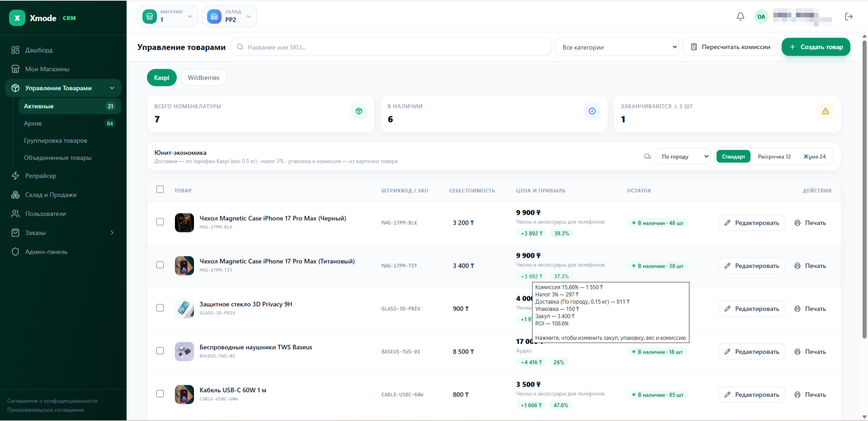868x421 pixels.
Task: Click Пересчитать комиссии button
Action: [x=731, y=47]
